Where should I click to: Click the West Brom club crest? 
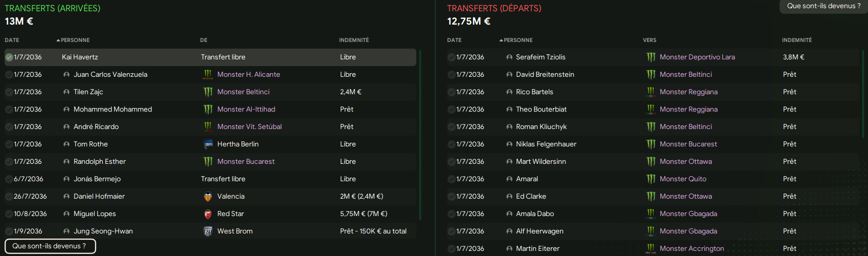click(208, 231)
